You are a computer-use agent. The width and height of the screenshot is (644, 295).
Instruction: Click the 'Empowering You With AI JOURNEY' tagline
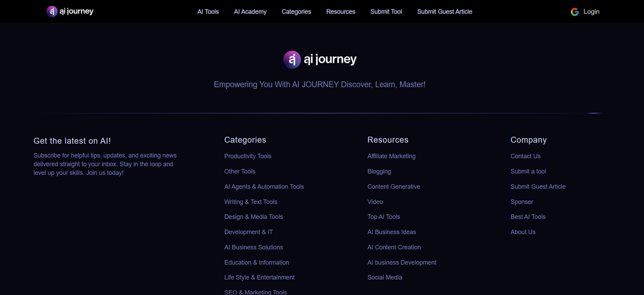pos(320,84)
